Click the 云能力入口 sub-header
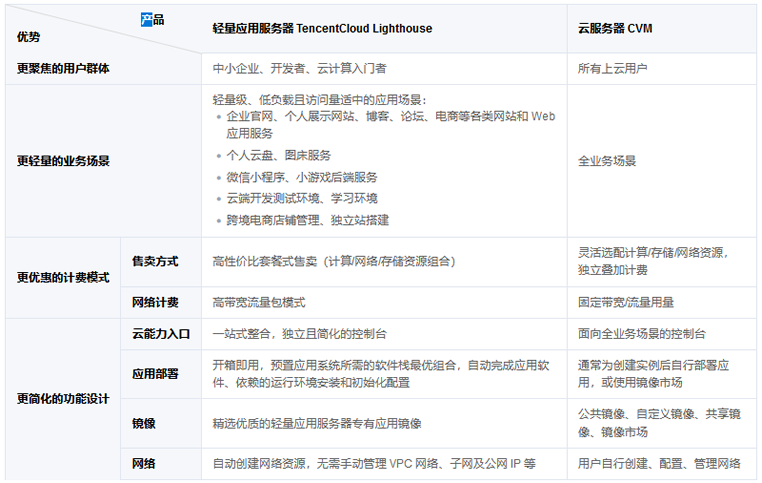The image size is (762, 483). point(161,334)
